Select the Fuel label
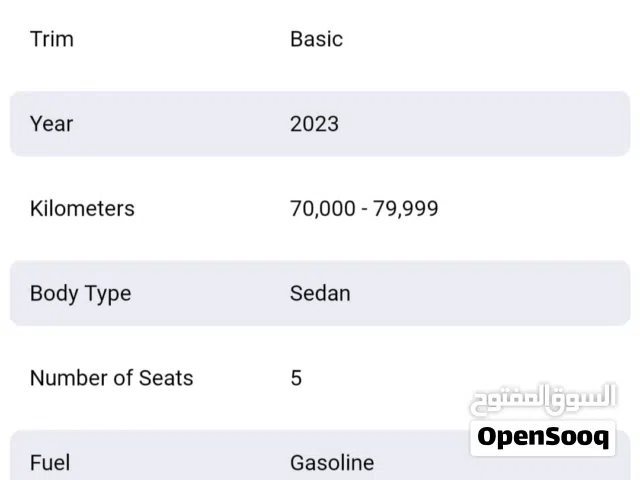The width and height of the screenshot is (640, 480). [50, 463]
